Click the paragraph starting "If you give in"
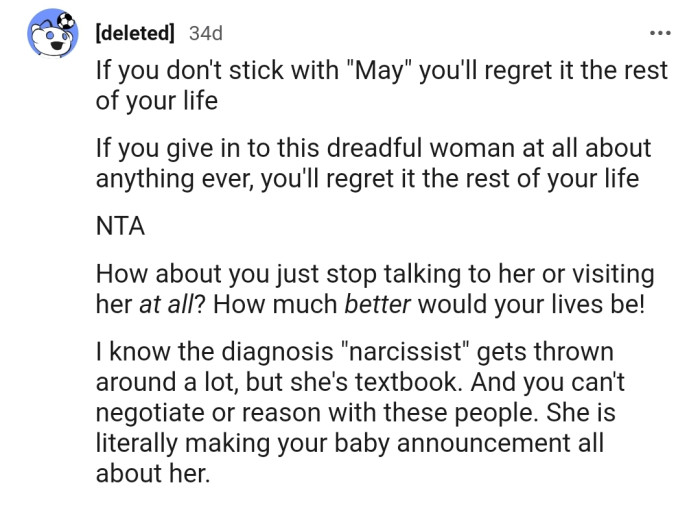Image resolution: width=700 pixels, height=507 pixels. 372,164
